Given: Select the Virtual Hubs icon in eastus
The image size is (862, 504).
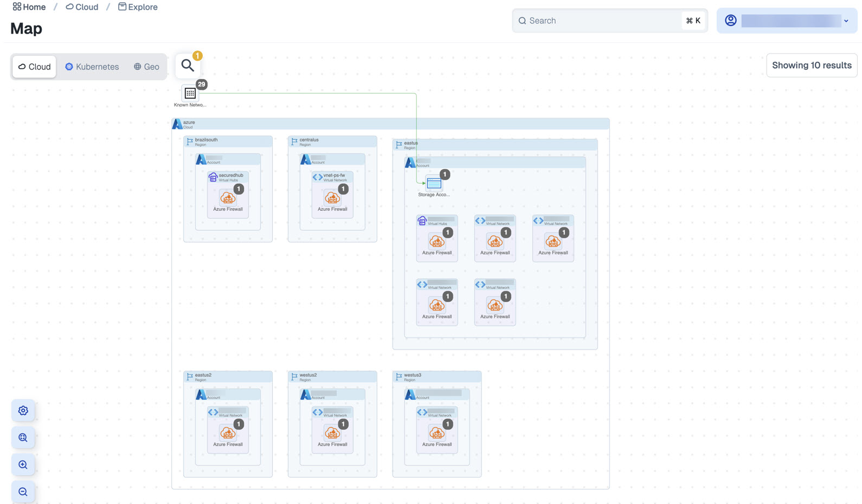Looking at the screenshot, I should point(422,221).
